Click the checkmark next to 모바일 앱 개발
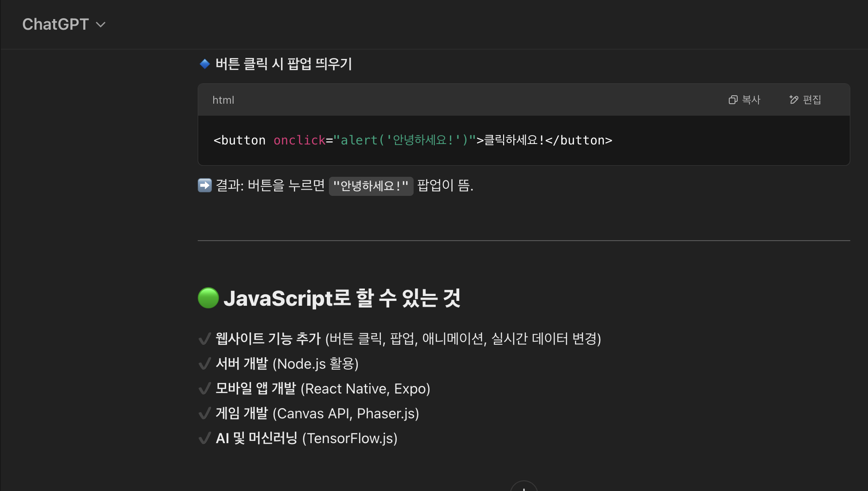Viewport: 868px width, 491px height. [x=204, y=389]
